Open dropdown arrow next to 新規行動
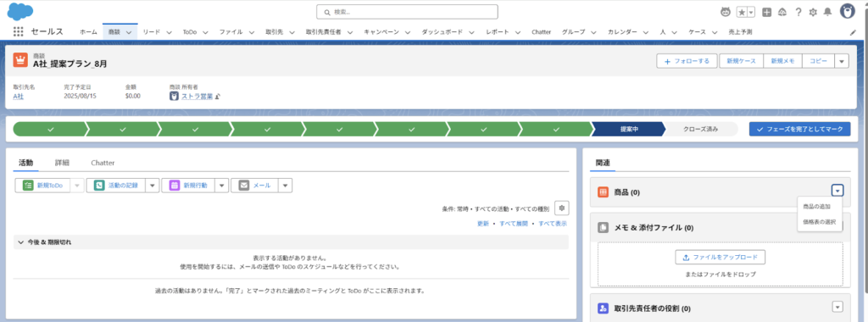Screen dimensions: 868x322 (x=222, y=186)
